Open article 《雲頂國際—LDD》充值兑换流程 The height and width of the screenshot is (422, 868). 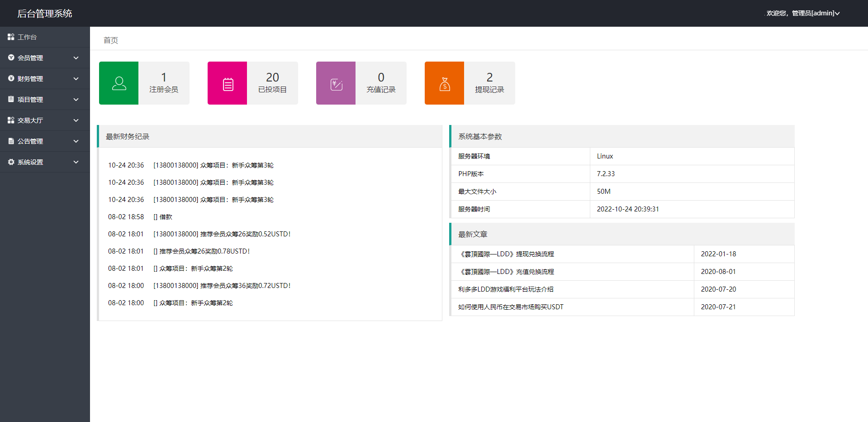point(506,272)
